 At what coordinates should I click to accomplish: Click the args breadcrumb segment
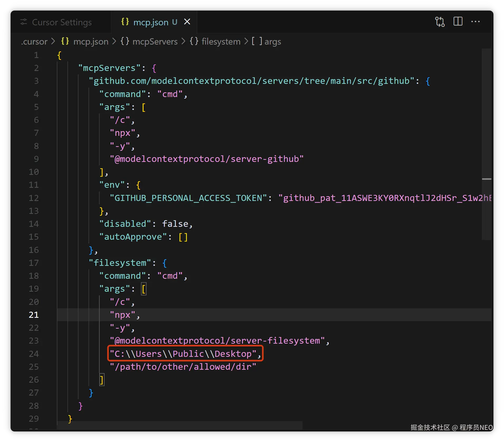(273, 42)
